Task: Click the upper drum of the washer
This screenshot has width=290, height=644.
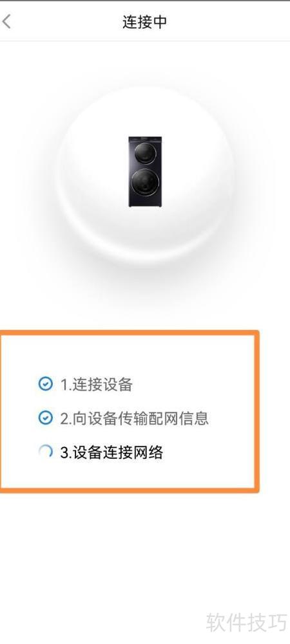Action: pos(145,154)
